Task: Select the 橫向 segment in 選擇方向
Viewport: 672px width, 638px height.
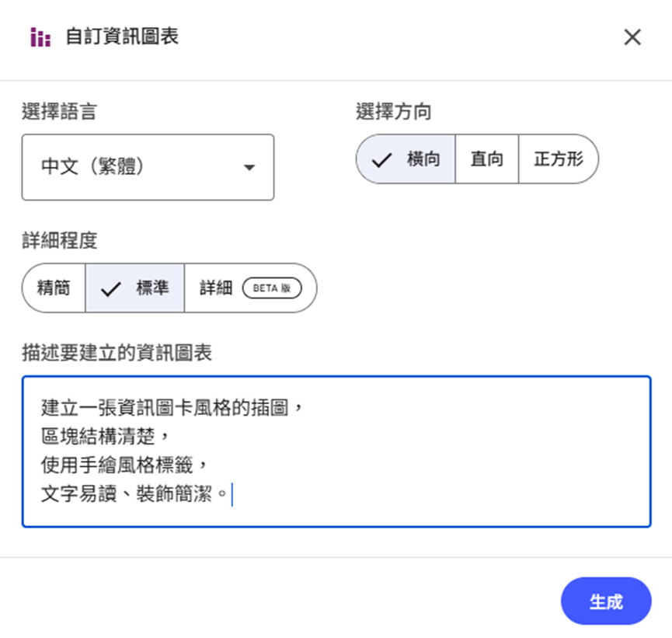Action: click(406, 159)
